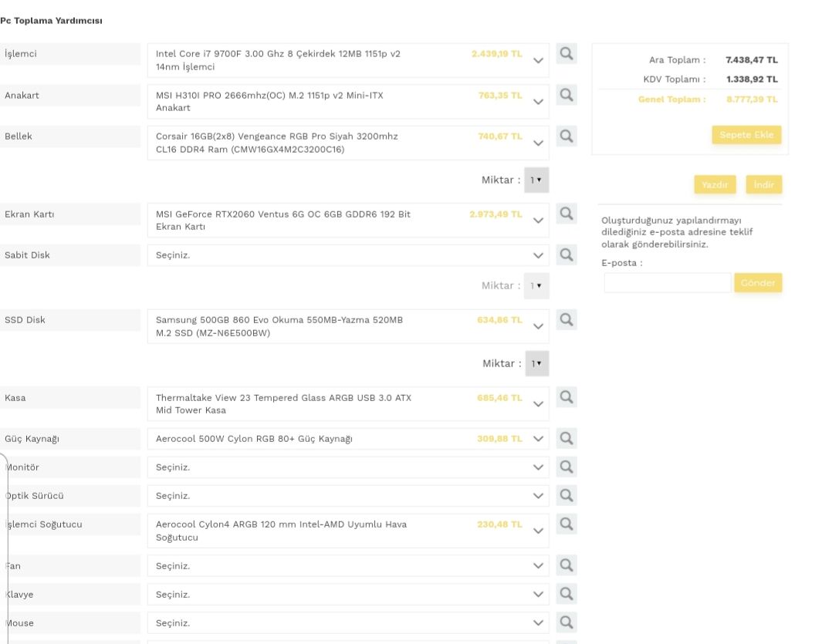This screenshot has height=644, width=832.
Task: Expand the İşlemci dropdown showing Intel Core i7
Action: 348,60
